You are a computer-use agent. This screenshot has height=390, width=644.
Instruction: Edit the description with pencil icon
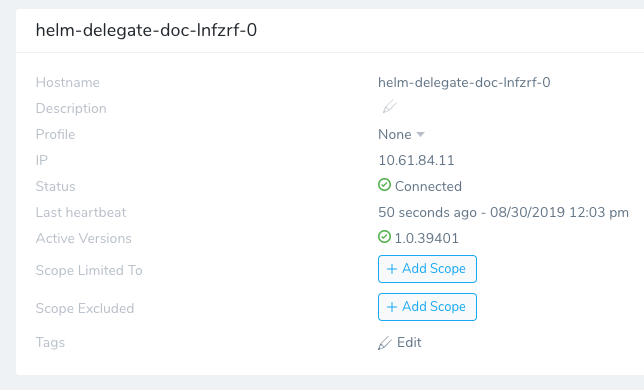389,107
